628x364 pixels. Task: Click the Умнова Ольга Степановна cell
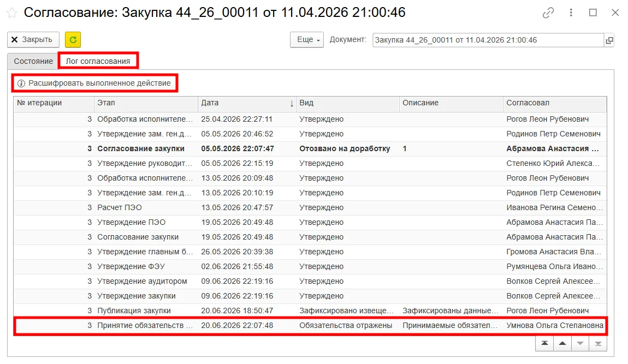[x=555, y=326]
